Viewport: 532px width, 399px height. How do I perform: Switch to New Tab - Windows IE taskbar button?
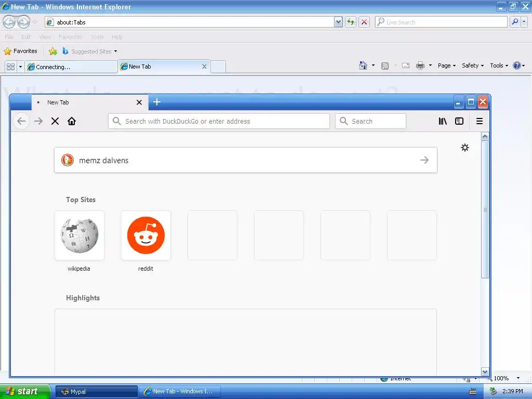pyautogui.click(x=180, y=392)
